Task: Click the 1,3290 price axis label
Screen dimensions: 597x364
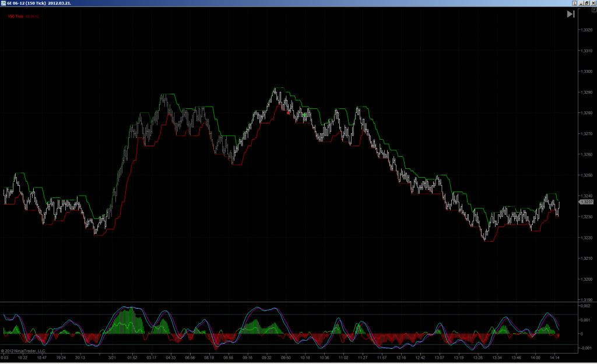Action: 587,93
